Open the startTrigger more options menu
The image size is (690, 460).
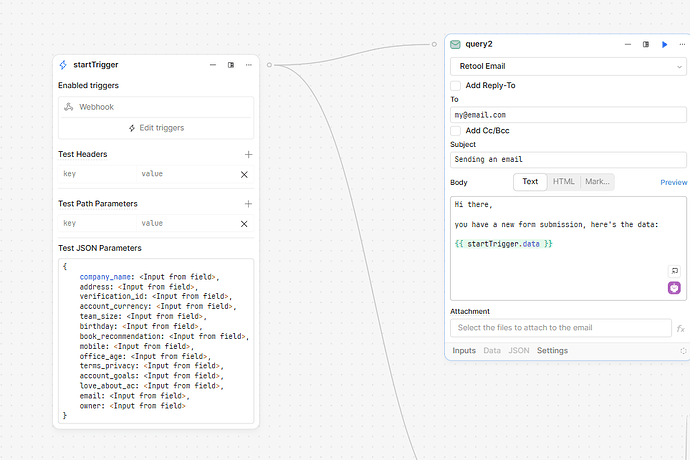(249, 65)
